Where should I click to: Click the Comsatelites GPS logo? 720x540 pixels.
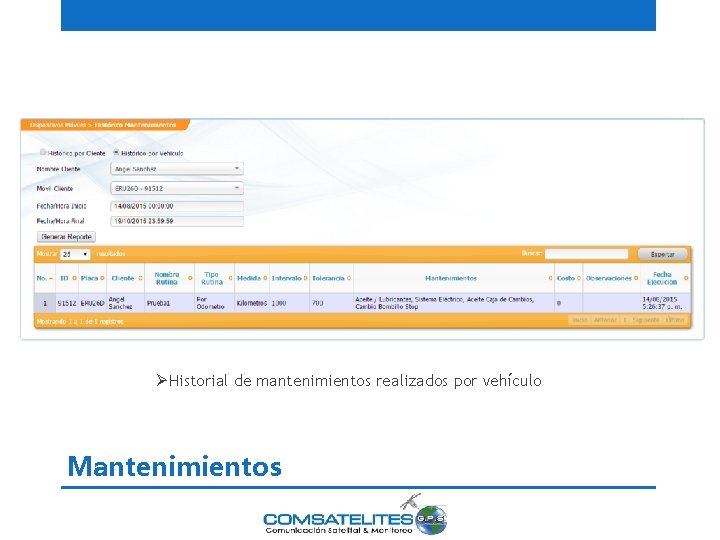(354, 515)
